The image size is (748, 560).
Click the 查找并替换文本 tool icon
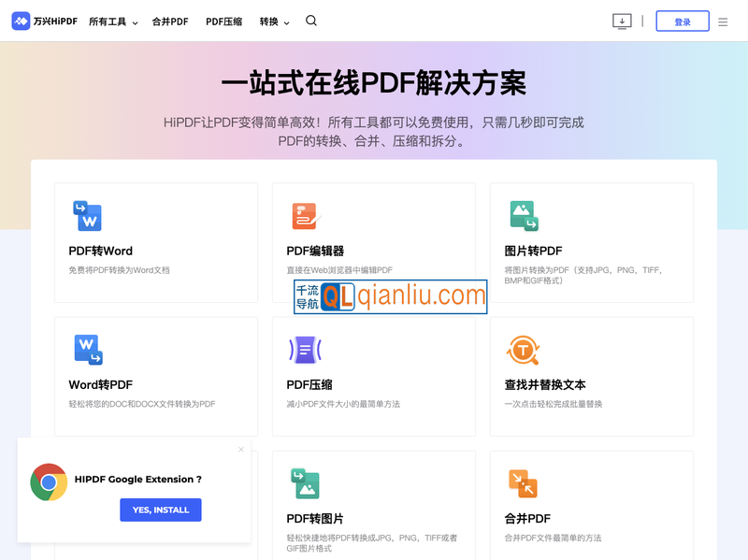(522, 350)
